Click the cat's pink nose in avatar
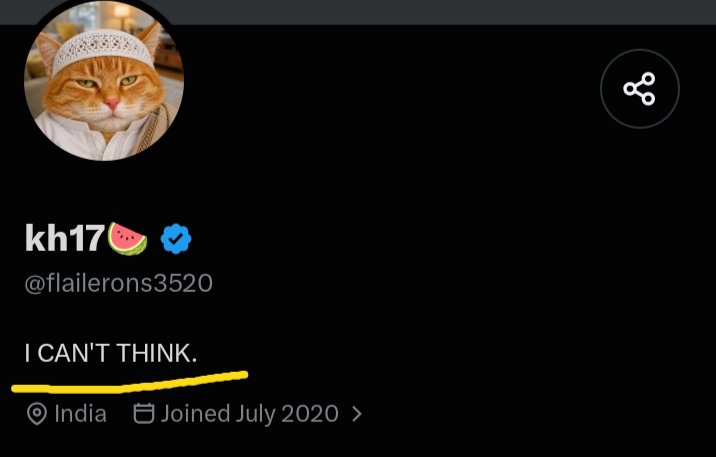716x457 pixels. tap(112, 103)
